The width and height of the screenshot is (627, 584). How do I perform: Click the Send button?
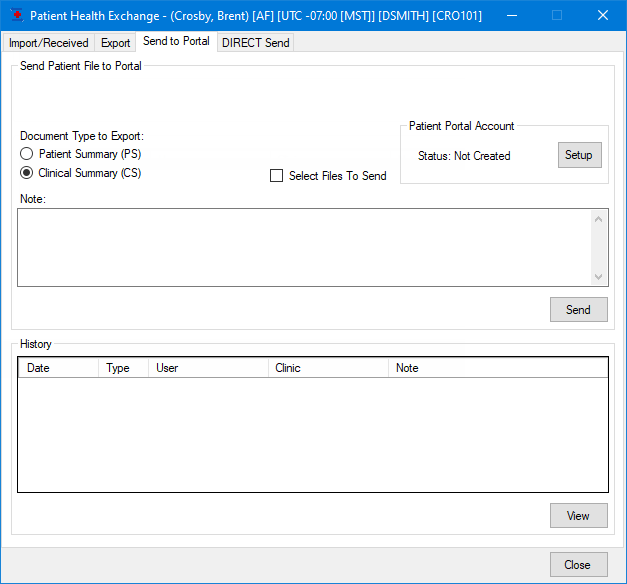pos(579,309)
